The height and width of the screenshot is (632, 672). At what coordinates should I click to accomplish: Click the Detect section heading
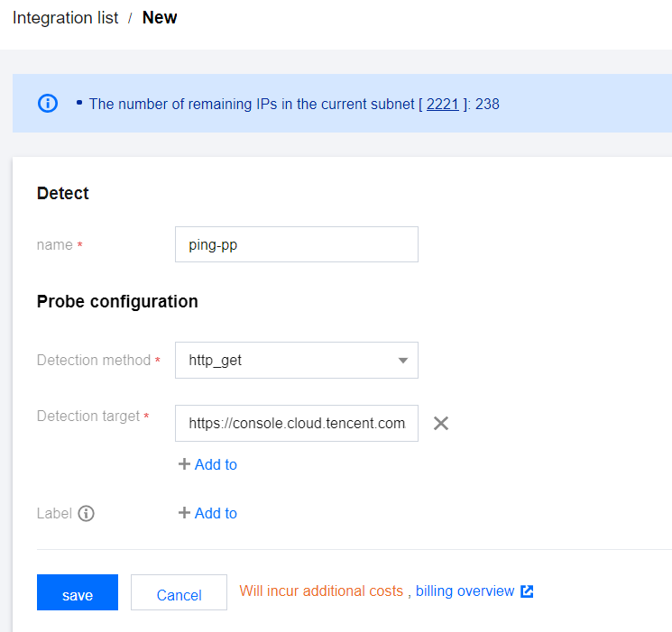point(63,193)
